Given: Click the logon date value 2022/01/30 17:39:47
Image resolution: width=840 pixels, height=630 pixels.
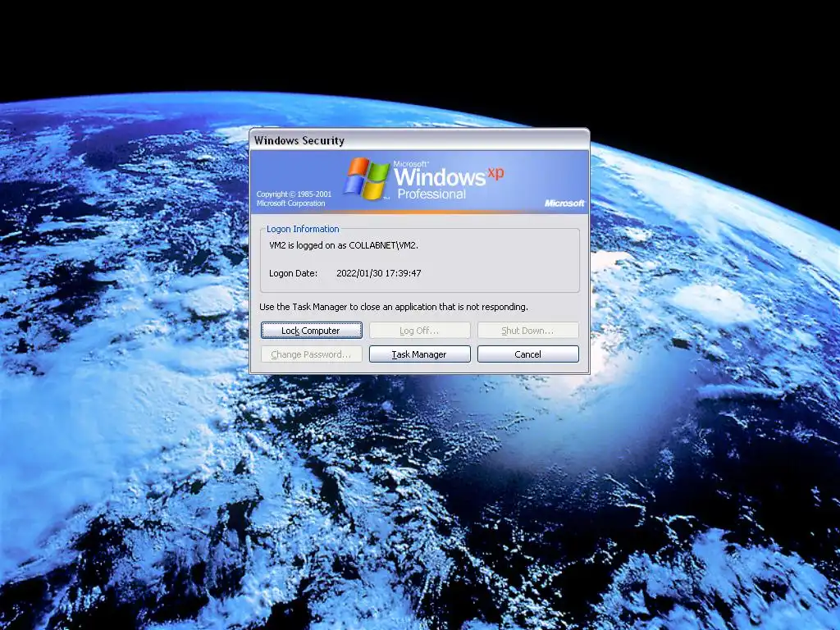Looking at the screenshot, I should [379, 273].
